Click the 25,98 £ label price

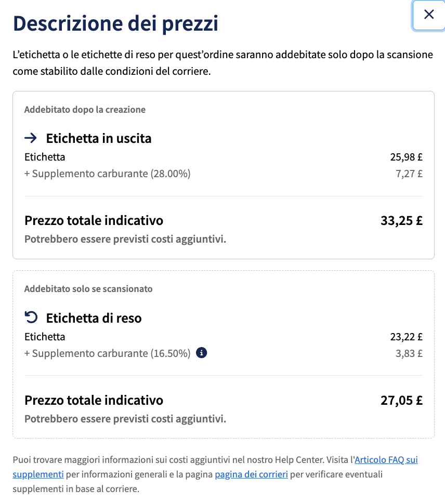click(407, 157)
